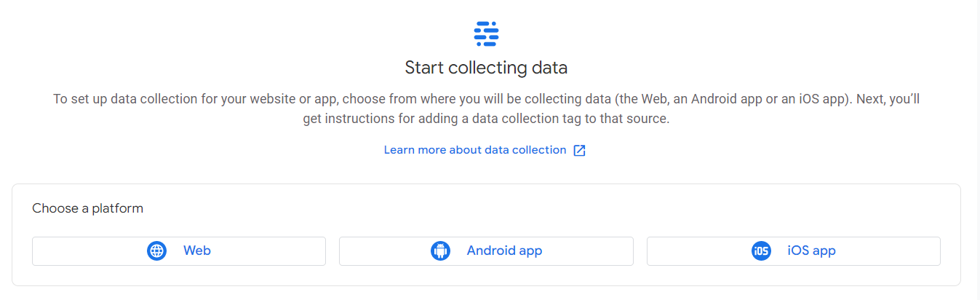Click blank area inside the iOS app button

click(x=895, y=251)
